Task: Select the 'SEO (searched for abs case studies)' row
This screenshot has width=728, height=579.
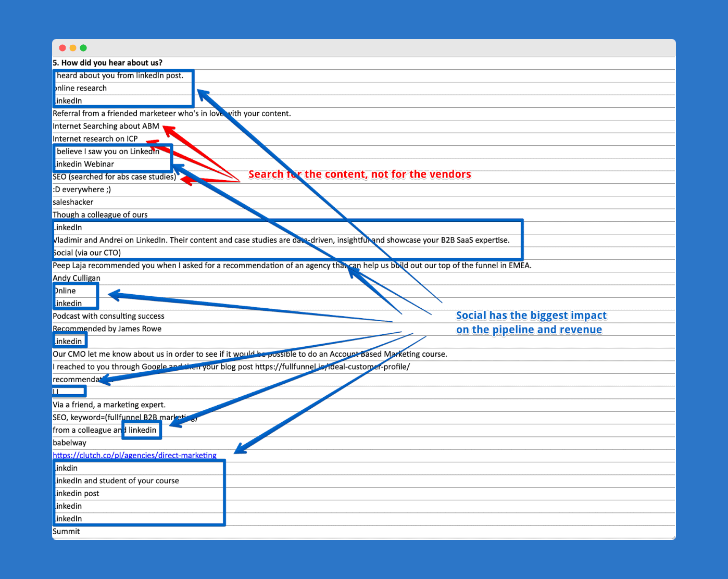Action: point(114,177)
